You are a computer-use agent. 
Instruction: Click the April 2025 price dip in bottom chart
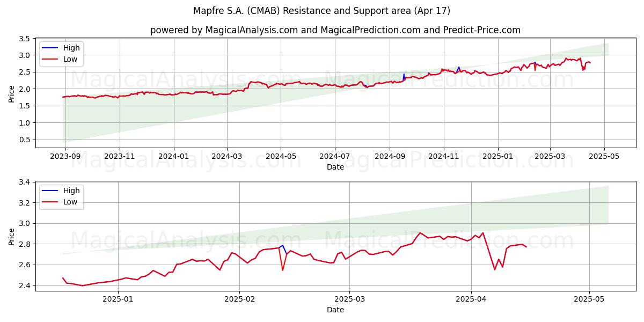coord(495,269)
